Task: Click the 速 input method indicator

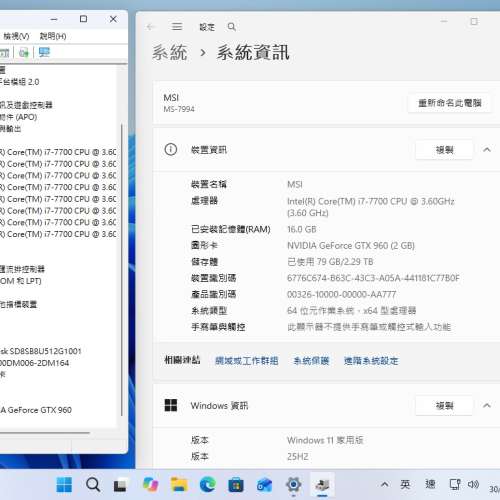Action: coord(430,484)
